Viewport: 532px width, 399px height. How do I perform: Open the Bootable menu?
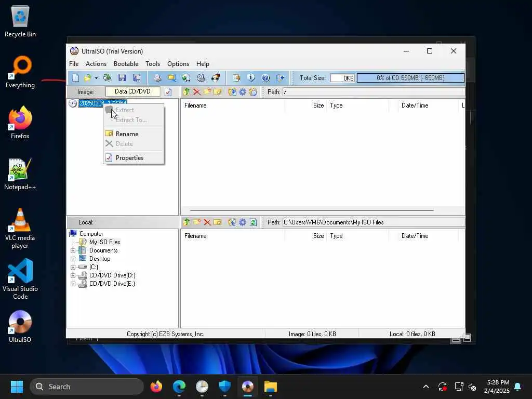[x=126, y=64]
